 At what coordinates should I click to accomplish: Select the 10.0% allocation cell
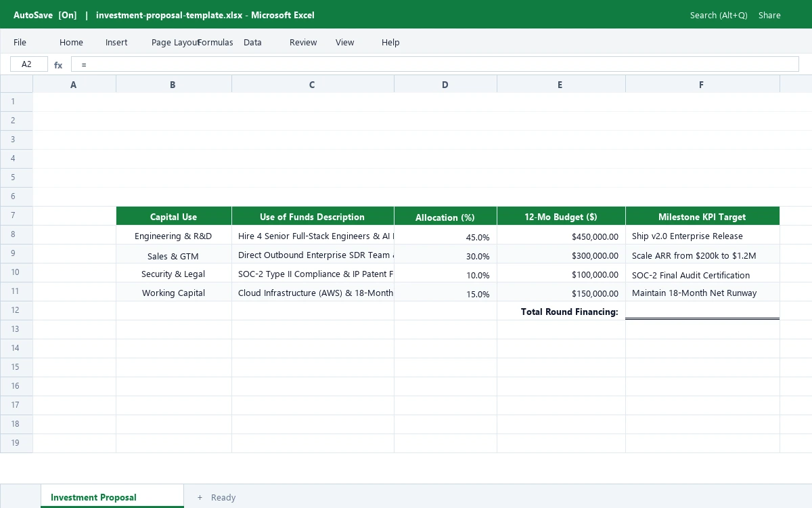click(x=445, y=273)
